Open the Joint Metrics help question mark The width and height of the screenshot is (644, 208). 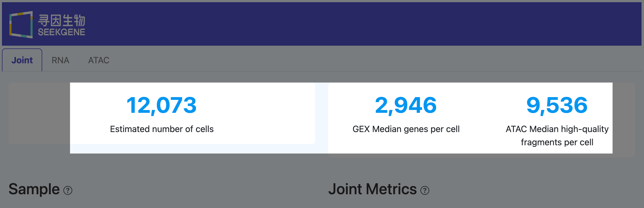point(425,190)
